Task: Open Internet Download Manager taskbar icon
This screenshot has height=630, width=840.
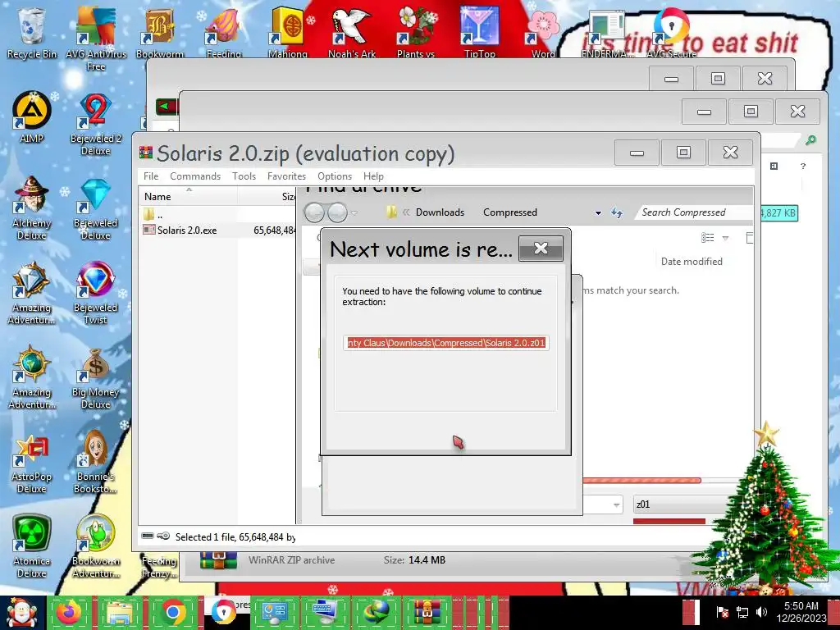Action: pyautogui.click(x=377, y=613)
